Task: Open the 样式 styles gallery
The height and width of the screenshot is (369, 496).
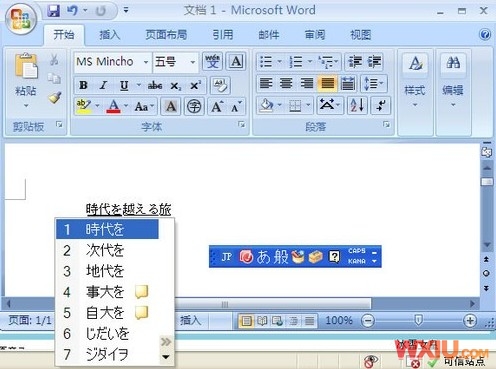Action: click(415, 80)
